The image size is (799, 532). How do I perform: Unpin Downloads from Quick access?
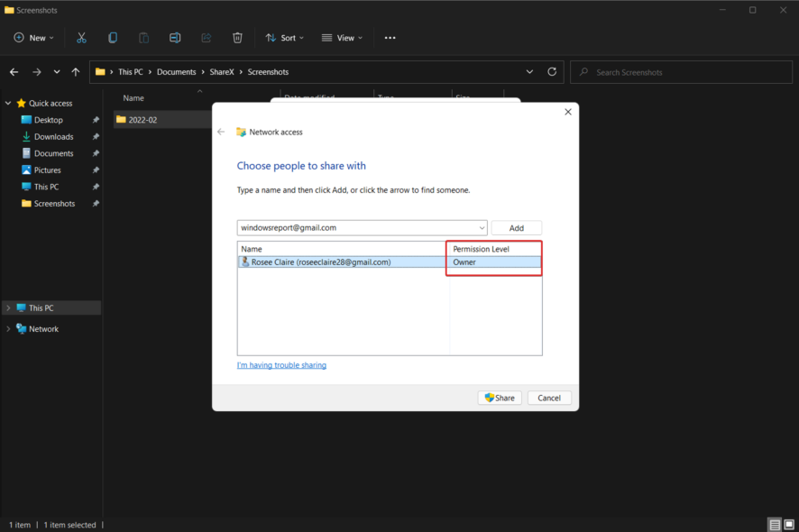[96, 136]
